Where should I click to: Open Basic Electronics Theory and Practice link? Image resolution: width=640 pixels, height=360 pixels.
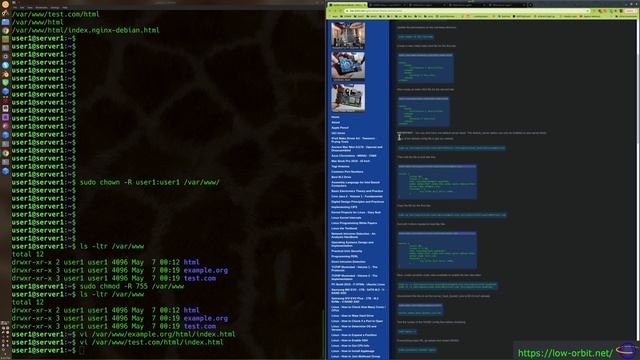click(357, 191)
